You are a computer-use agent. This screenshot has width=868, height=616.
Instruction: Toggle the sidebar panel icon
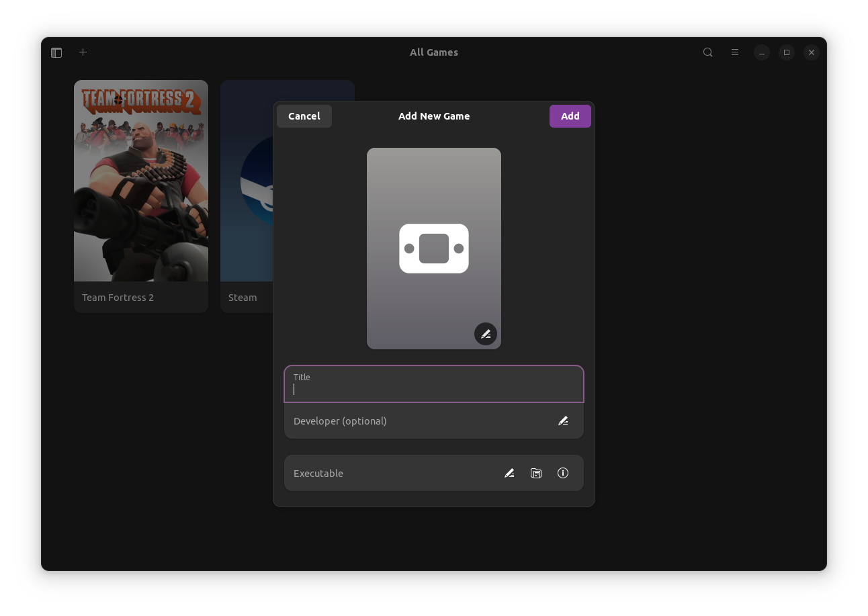56,52
